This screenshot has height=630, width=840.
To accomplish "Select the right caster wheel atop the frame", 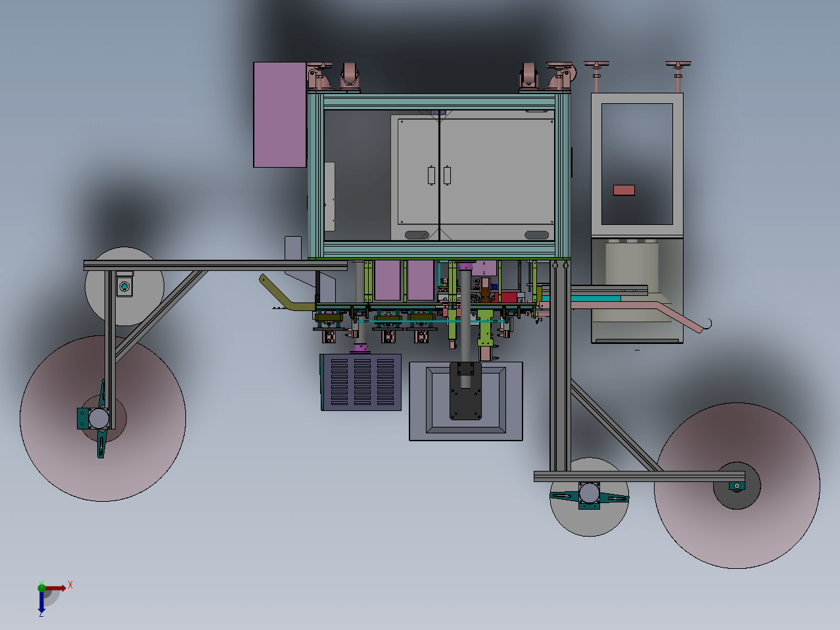I will coord(530,77).
